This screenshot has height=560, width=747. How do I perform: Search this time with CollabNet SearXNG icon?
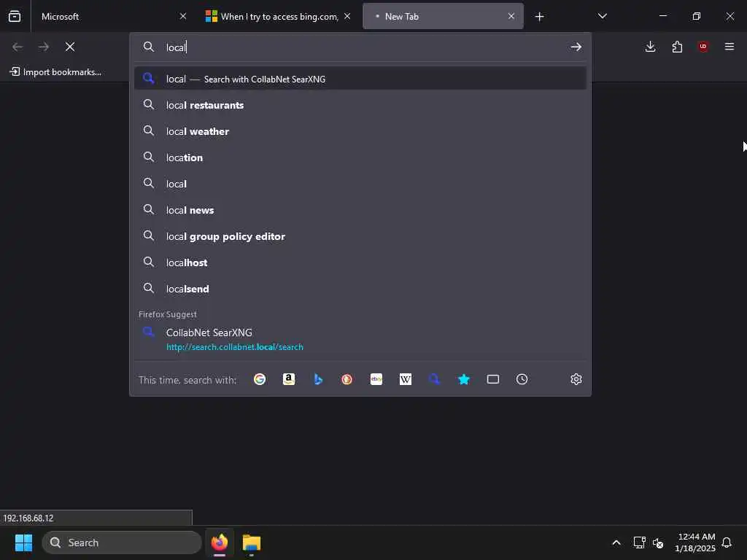434,379
